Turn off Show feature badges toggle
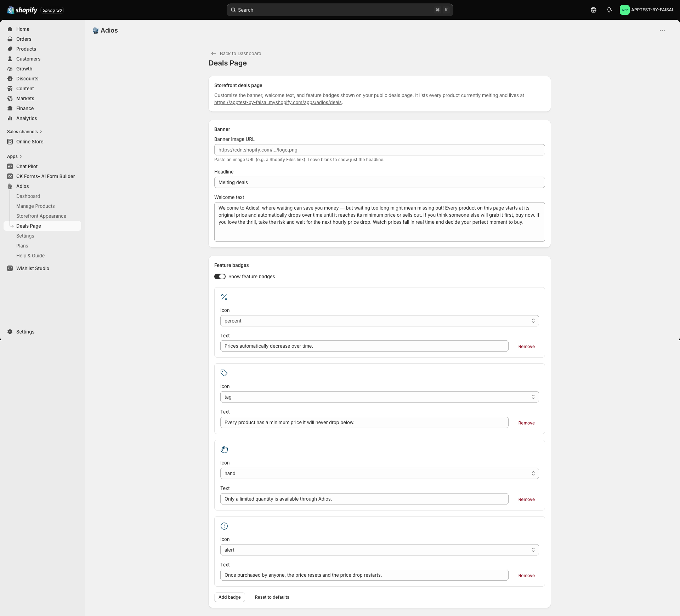This screenshot has width=680, height=616. coord(220,276)
